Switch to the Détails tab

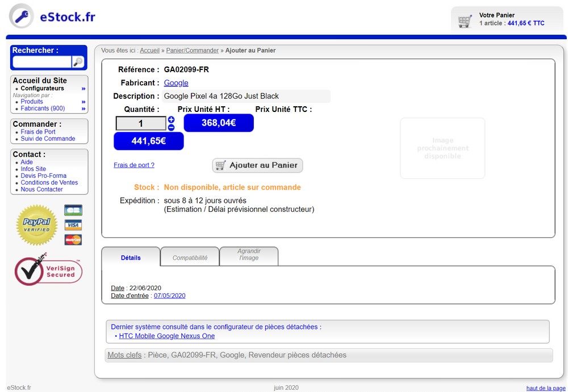click(x=131, y=257)
